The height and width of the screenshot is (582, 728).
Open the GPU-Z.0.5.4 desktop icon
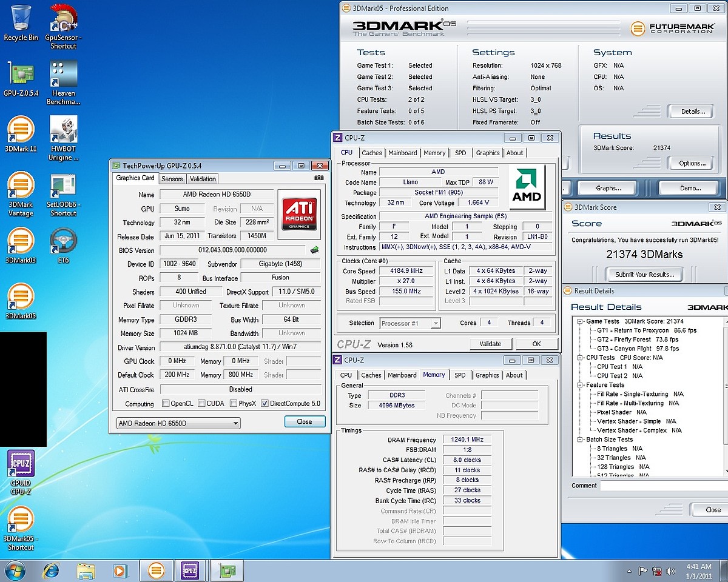21,79
